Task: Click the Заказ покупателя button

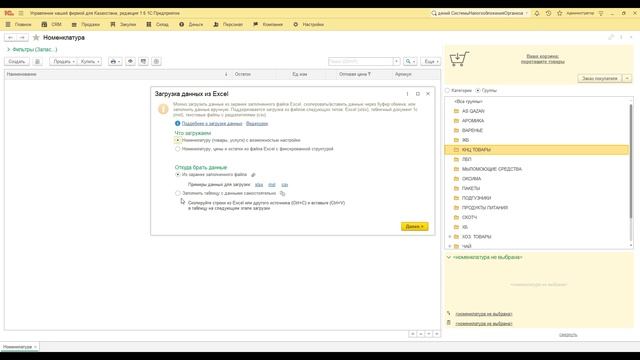Action: tap(600, 78)
